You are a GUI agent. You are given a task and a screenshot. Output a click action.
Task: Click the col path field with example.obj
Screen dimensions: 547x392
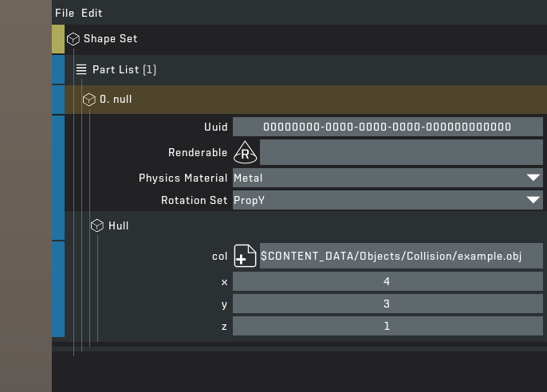point(401,257)
